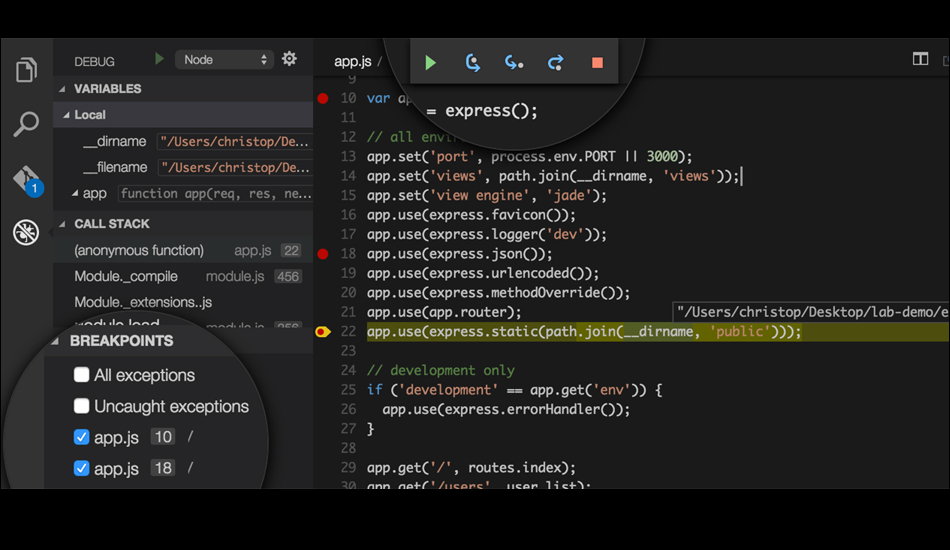Click 'development only' comment on line 24
The height and width of the screenshot is (550, 950).
click(x=440, y=370)
